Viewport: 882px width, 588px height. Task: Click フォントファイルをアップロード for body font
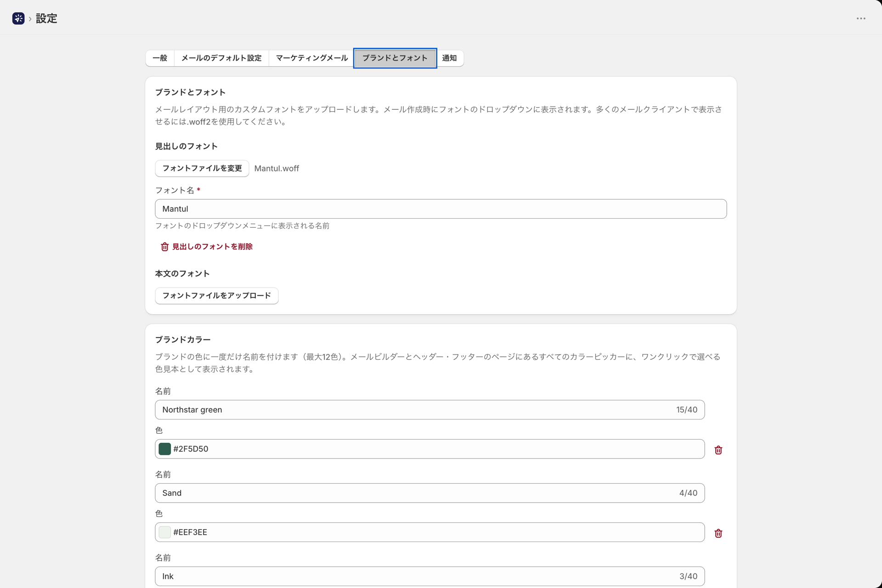tap(217, 295)
